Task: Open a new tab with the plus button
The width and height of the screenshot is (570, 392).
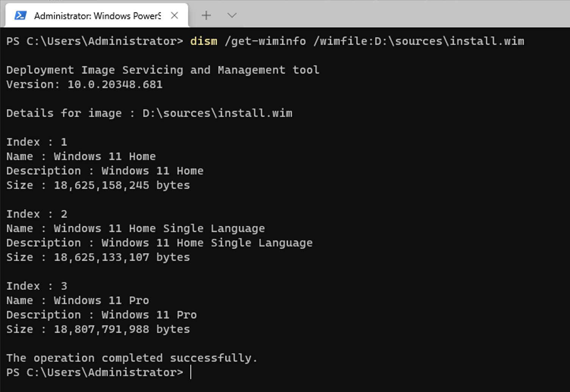Action: pos(206,16)
